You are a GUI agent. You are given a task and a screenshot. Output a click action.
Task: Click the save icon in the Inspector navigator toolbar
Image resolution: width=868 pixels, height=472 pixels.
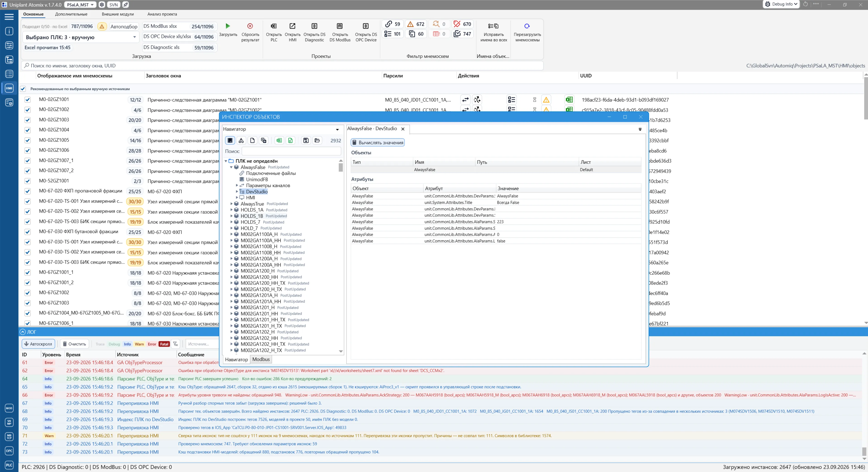pos(306,140)
